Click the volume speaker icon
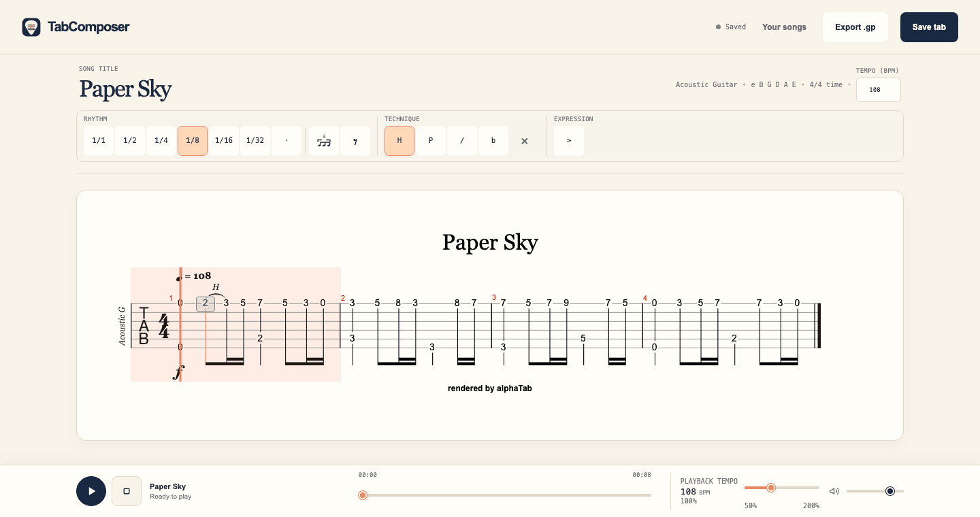This screenshot has width=980, height=517. point(834,491)
